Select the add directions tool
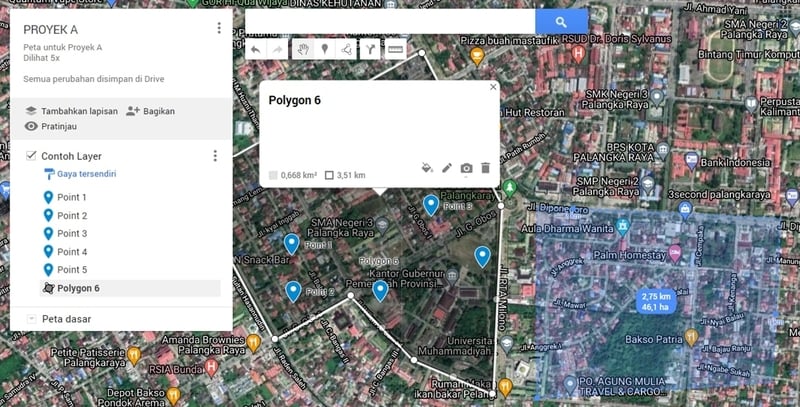Image resolution: width=800 pixels, height=407 pixels. pos(370,49)
